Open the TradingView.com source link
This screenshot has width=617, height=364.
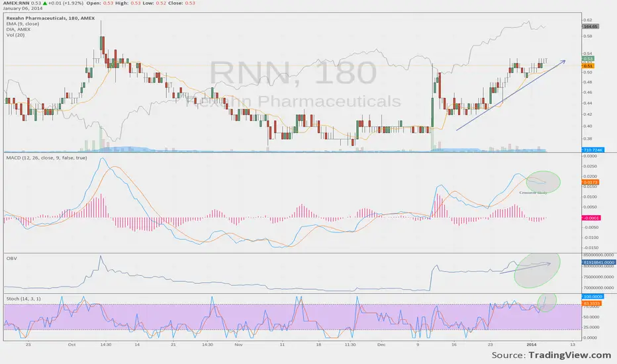pos(570,355)
